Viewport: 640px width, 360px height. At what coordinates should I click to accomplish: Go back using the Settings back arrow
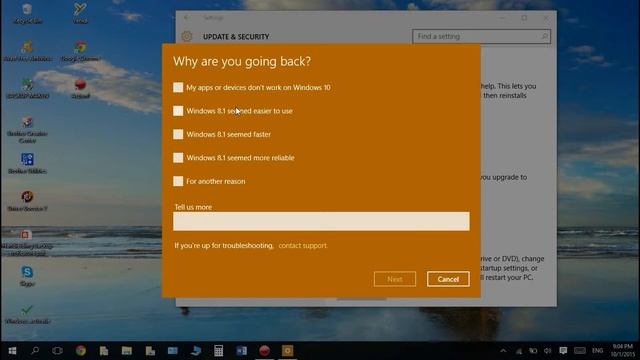click(x=187, y=18)
